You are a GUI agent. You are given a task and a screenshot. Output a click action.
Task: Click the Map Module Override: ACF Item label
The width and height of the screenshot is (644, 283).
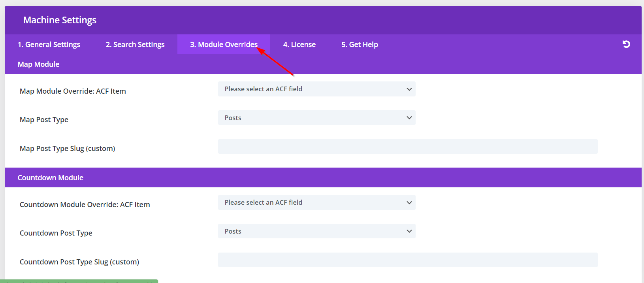73,91
